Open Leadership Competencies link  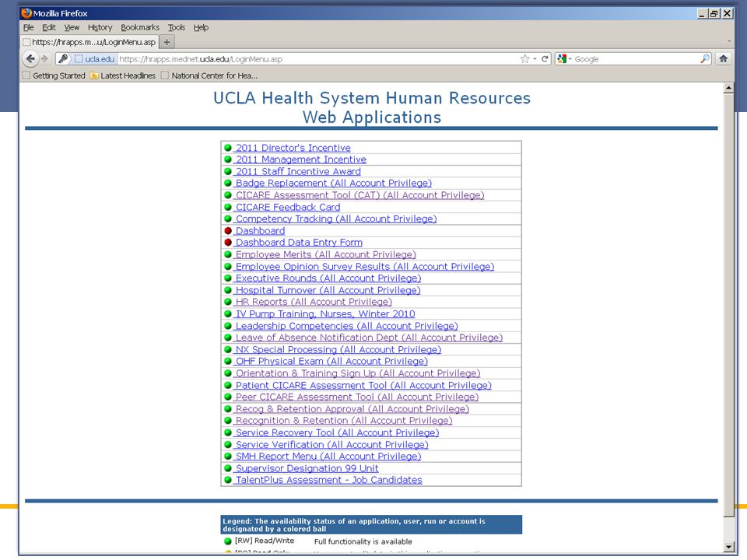point(347,326)
